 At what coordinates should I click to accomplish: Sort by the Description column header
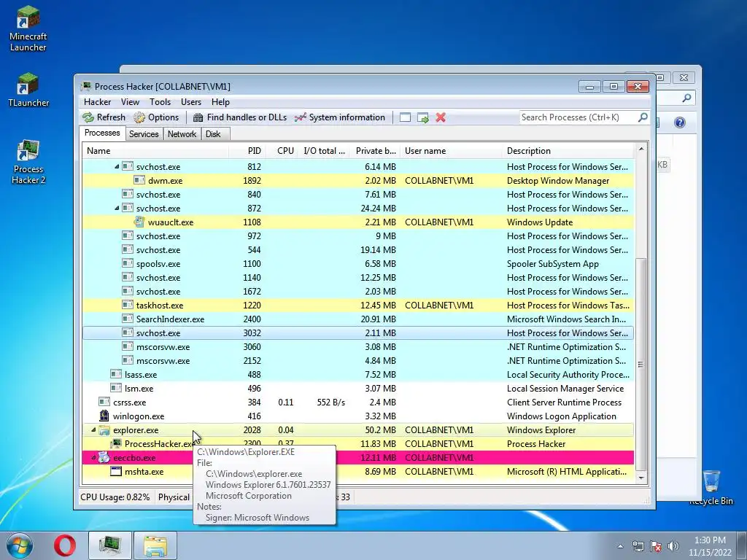[x=568, y=151]
